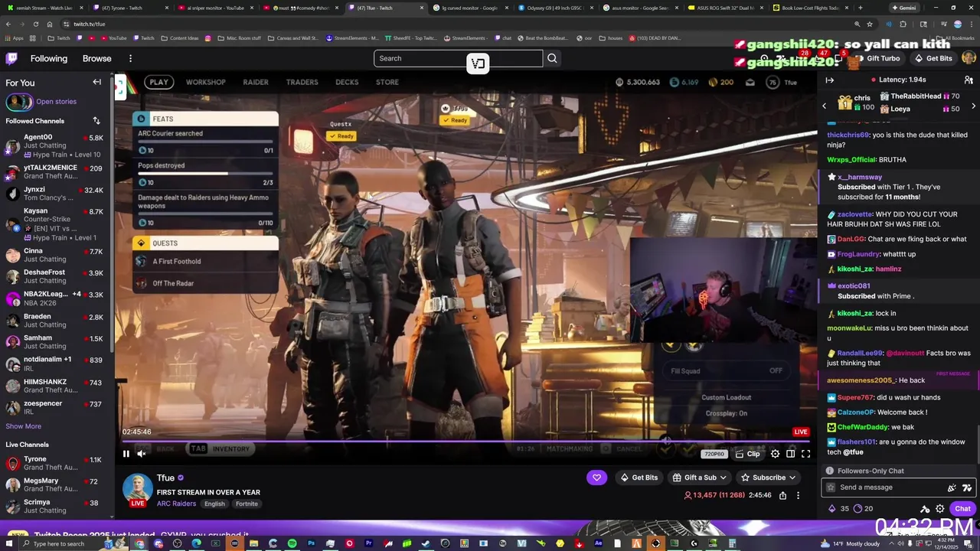This screenshot has width=980, height=551.
Task: Share the stream via share icon
Action: [782, 495]
